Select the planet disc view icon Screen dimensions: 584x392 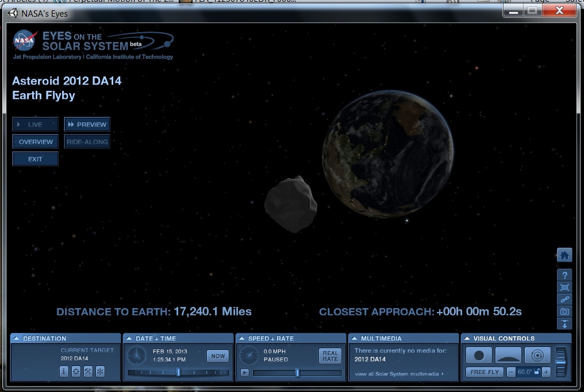pos(479,356)
